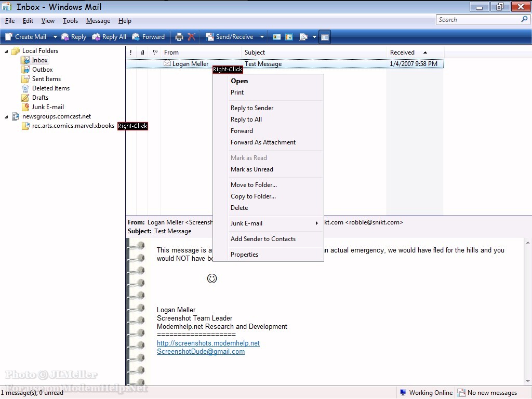Sort messages by From column
532x399 pixels.
point(201,52)
